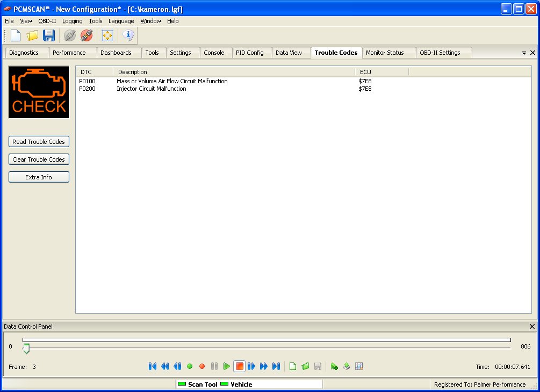Click the red circle record button
The width and height of the screenshot is (540, 392).
pyautogui.click(x=202, y=366)
